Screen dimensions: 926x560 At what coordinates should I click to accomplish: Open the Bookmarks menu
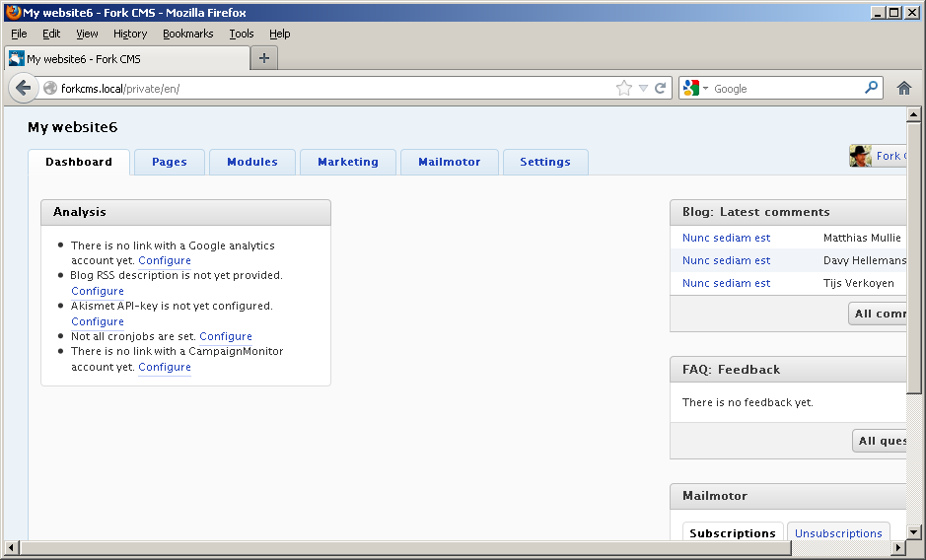pyautogui.click(x=187, y=34)
